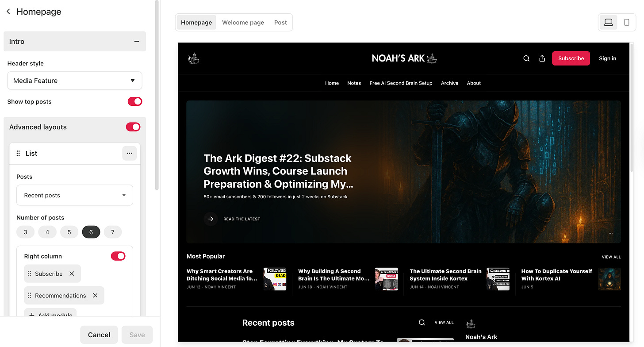Turn off the Right column toggle
Viewport: 644px width, 347px height.
pyautogui.click(x=118, y=256)
